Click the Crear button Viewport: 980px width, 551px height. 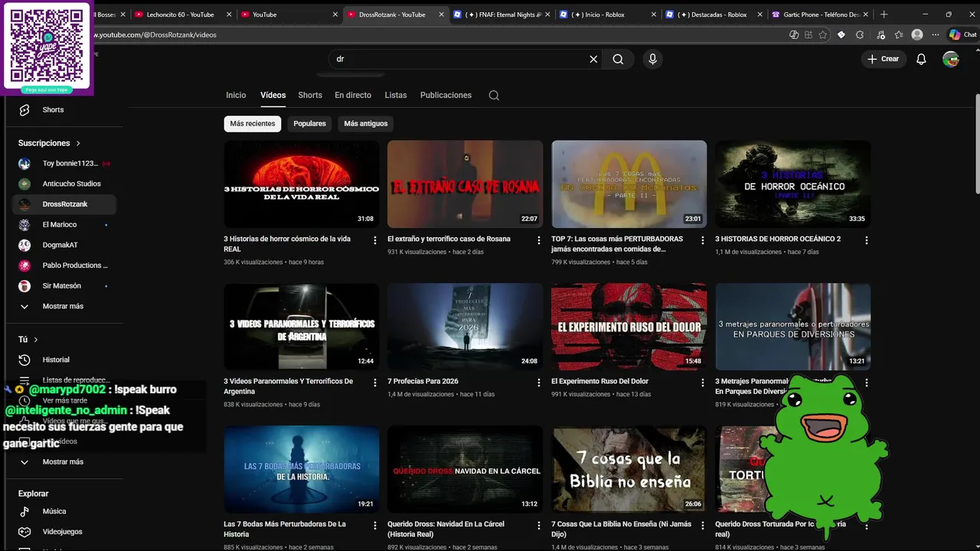(x=884, y=59)
